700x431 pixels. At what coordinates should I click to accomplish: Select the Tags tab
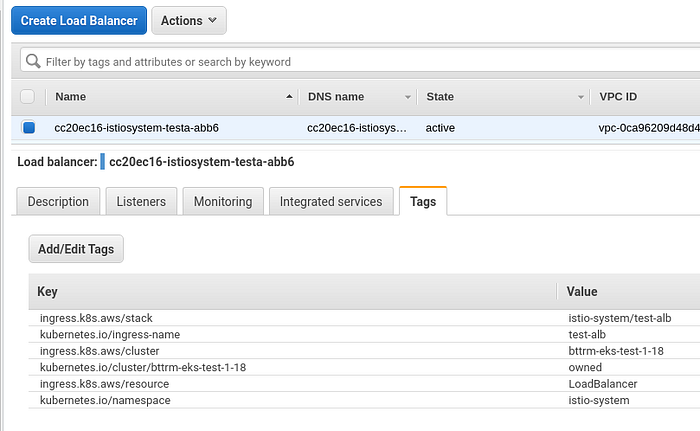pyautogui.click(x=423, y=201)
